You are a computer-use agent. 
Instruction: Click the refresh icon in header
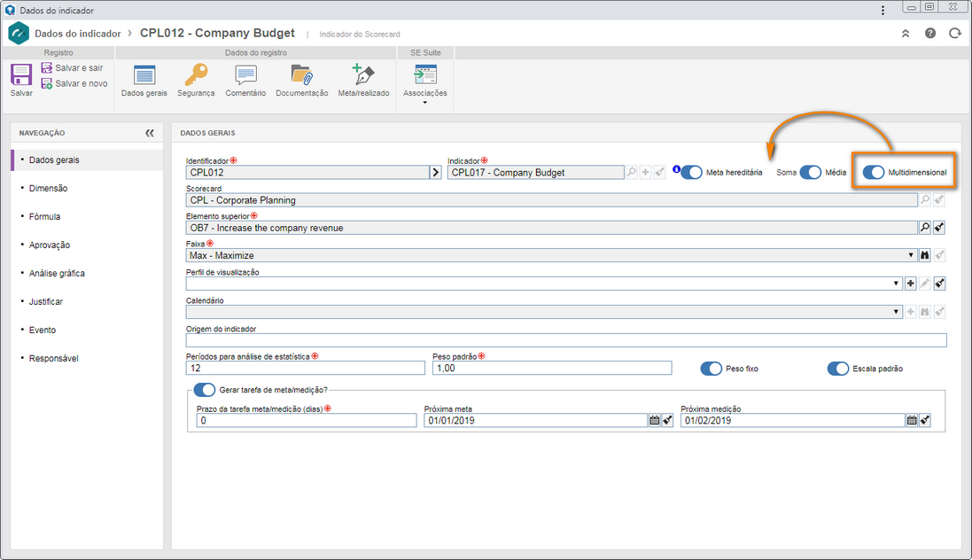pyautogui.click(x=954, y=34)
